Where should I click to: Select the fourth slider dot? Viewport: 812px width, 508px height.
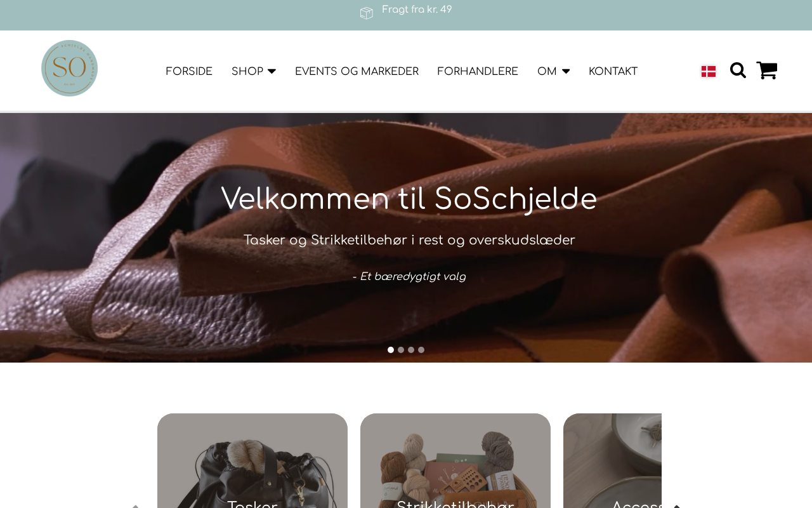click(421, 350)
